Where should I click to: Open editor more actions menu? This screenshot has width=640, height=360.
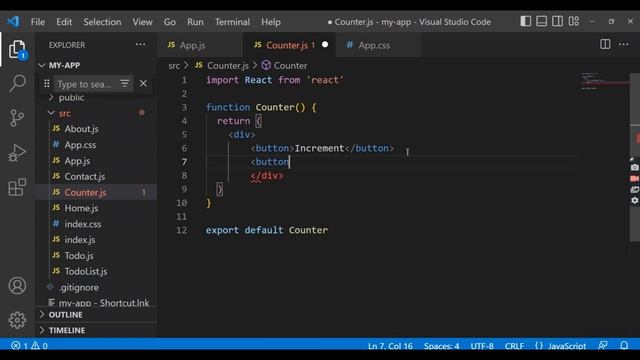(x=624, y=44)
